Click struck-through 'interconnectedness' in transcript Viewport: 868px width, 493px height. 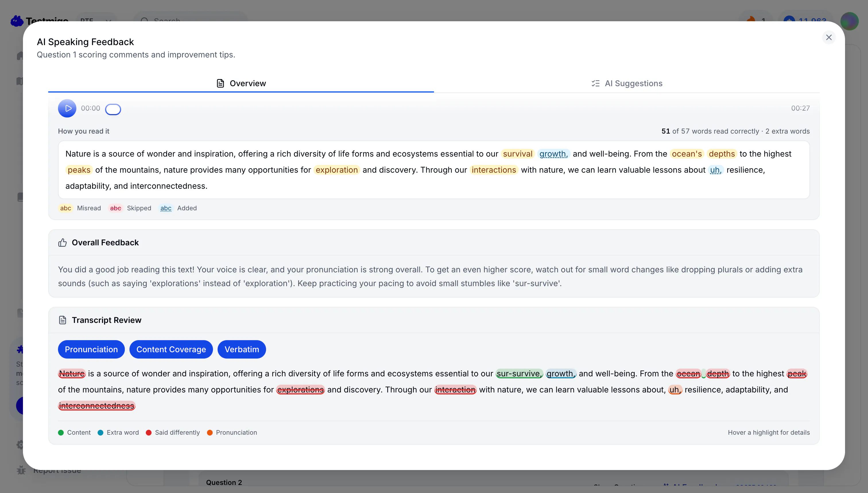[97, 406]
